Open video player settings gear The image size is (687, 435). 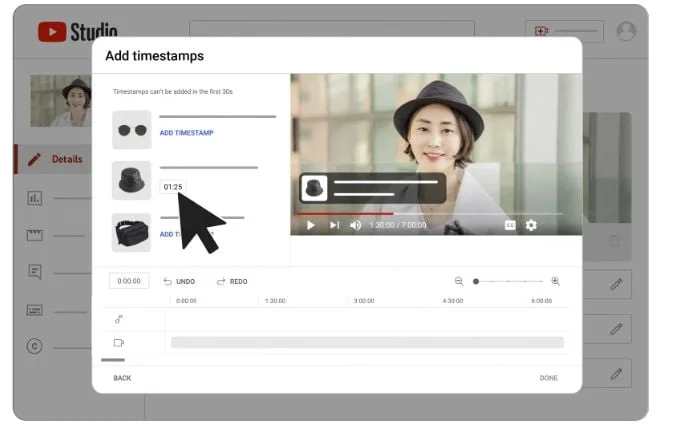[531, 225]
